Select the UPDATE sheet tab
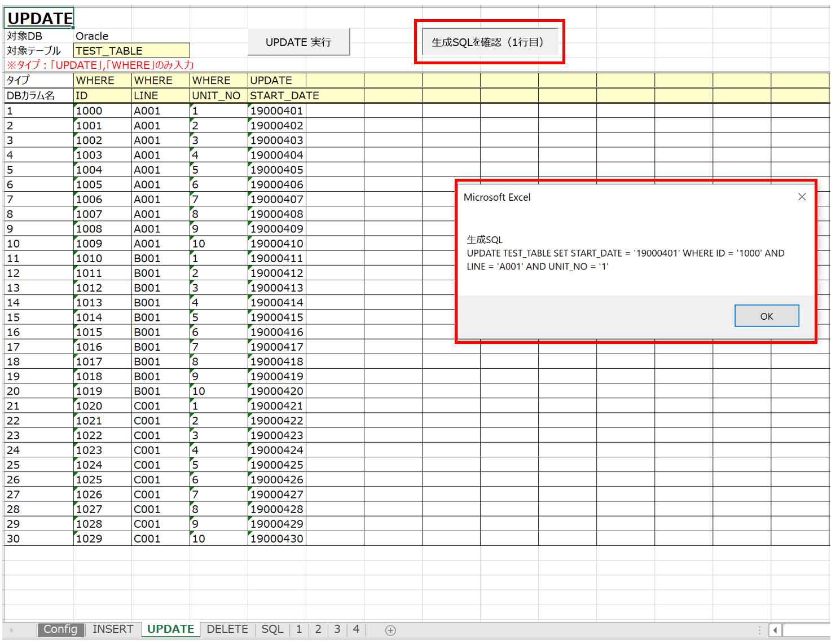The width and height of the screenshot is (840, 644). point(170,629)
